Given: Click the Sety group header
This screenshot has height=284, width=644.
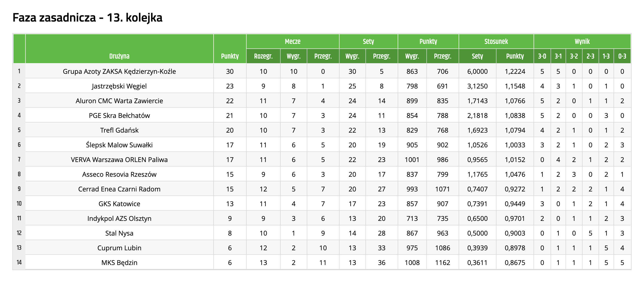Looking at the screenshot, I should (x=368, y=41).
